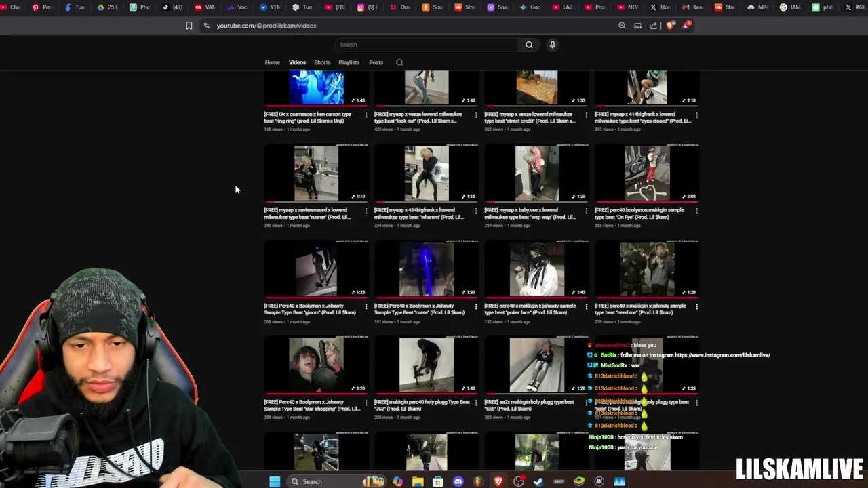Open options menu for "runner" video
868x488 pixels.
[x=366, y=211]
